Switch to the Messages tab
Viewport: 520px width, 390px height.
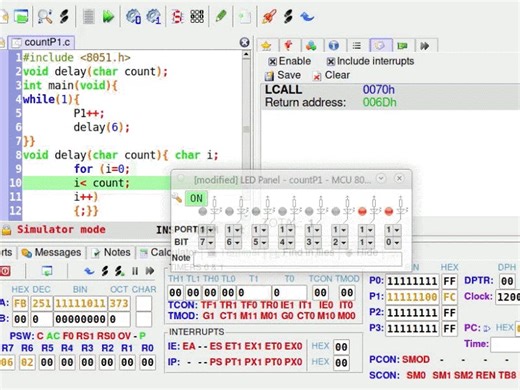point(51,252)
